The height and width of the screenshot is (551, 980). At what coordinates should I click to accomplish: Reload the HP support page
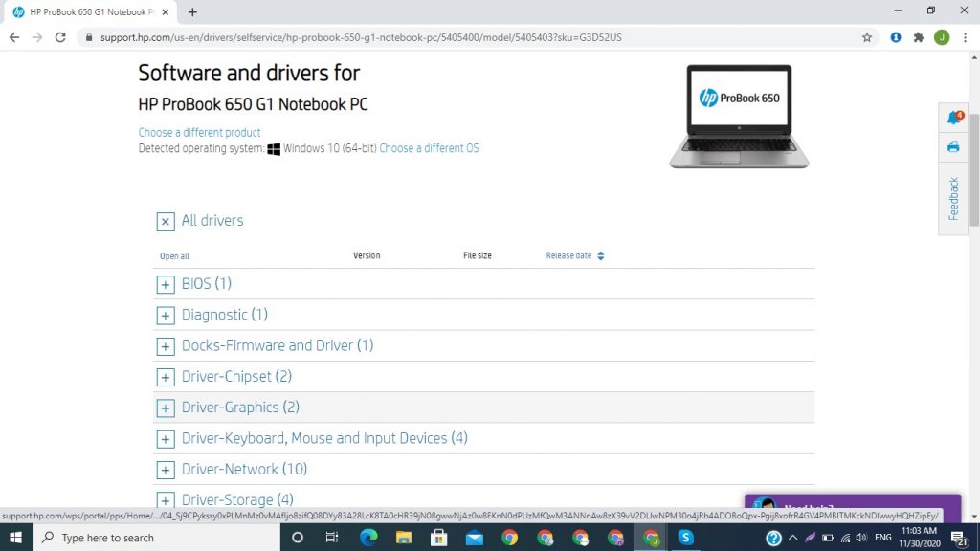[60, 37]
